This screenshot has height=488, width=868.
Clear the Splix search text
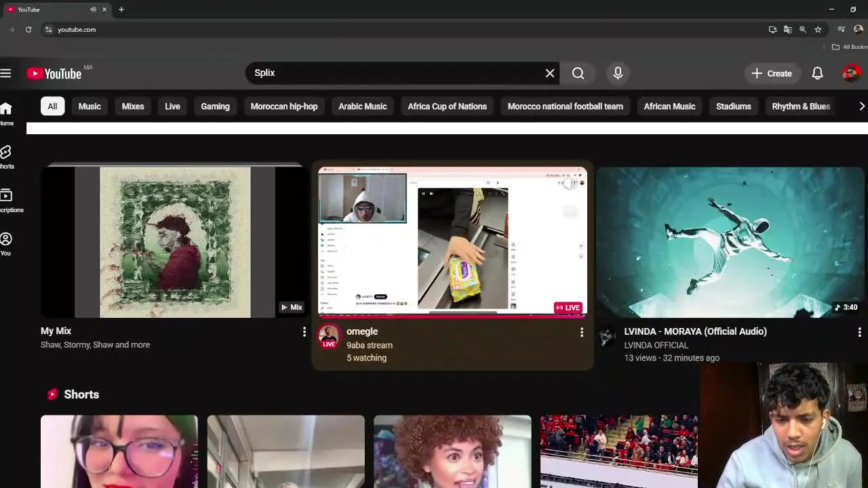(550, 73)
